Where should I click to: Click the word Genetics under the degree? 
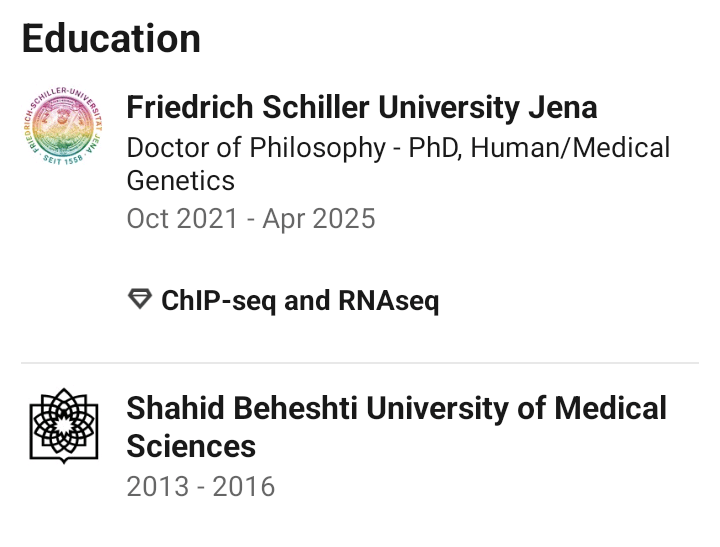click(x=181, y=181)
